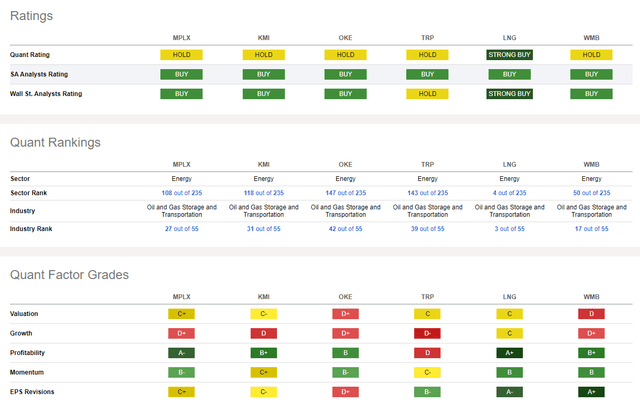The width and height of the screenshot is (640, 412).
Task: Click the WMB Valuation D grade
Action: tap(591, 314)
